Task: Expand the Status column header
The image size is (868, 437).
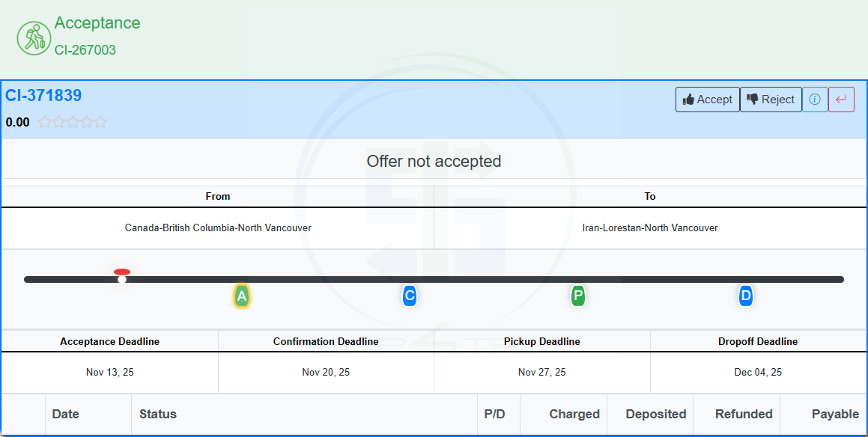Action: pyautogui.click(x=157, y=414)
